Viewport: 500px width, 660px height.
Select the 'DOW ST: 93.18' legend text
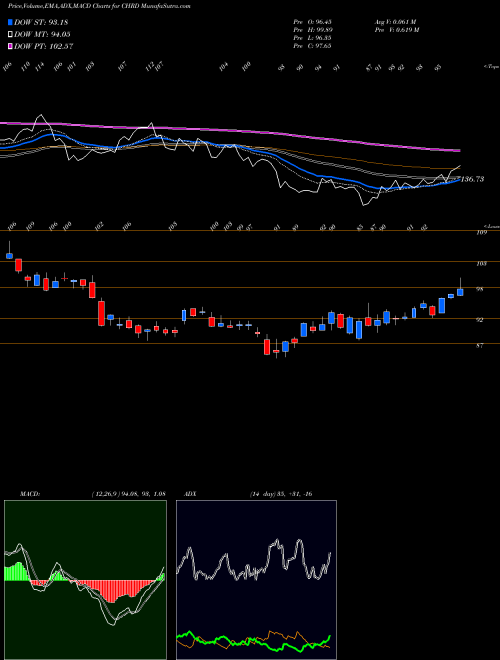(41, 22)
